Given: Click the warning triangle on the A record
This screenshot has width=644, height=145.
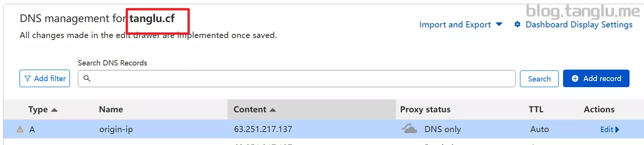Looking at the screenshot, I should pos(20,129).
